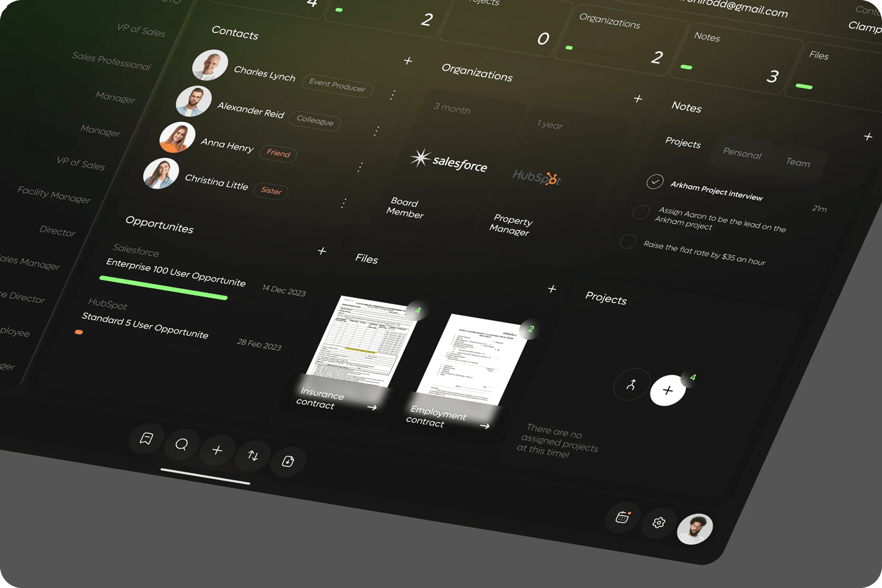
Task: Click the Enterprise 100 User green progress bar
Action: [x=164, y=288]
